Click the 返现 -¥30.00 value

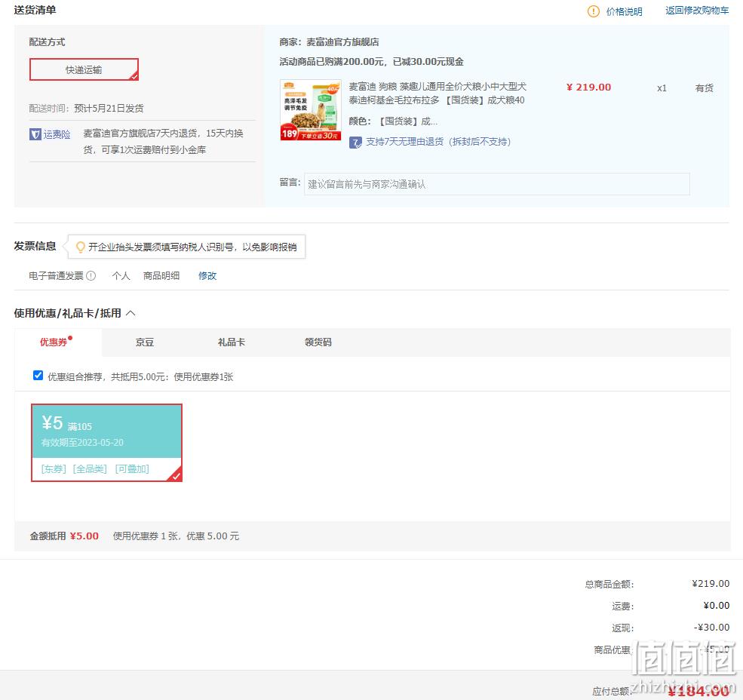coord(711,628)
